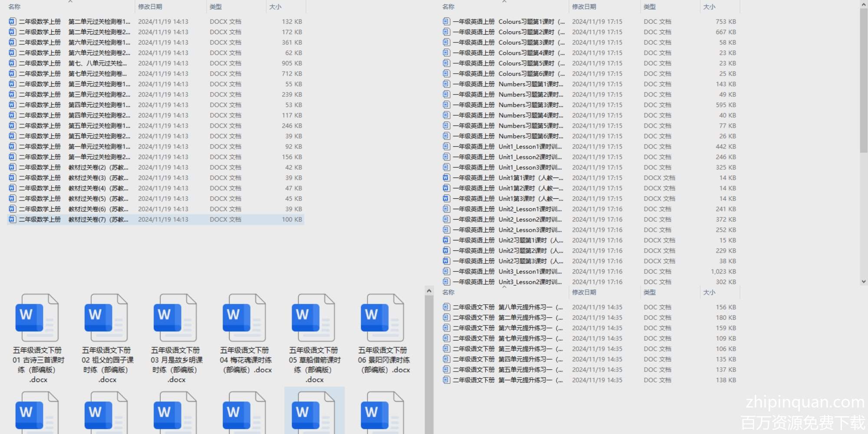Select file name 第二单元提升练习一
868x434 pixels.
click(x=508, y=317)
